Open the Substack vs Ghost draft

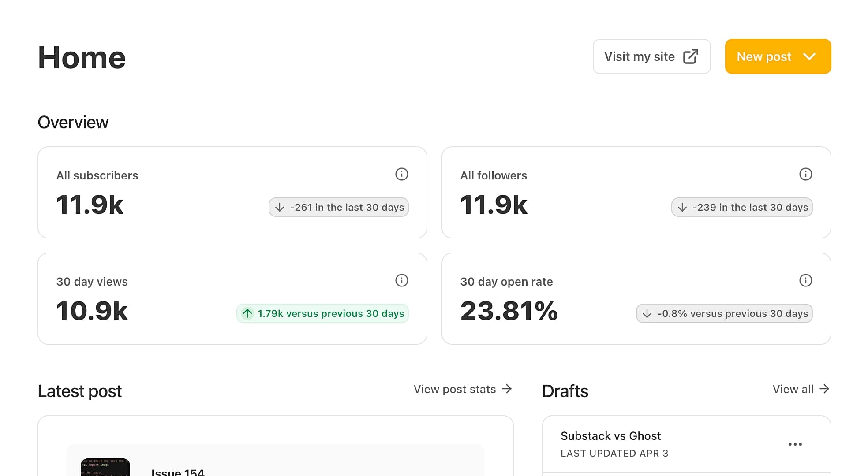point(611,436)
